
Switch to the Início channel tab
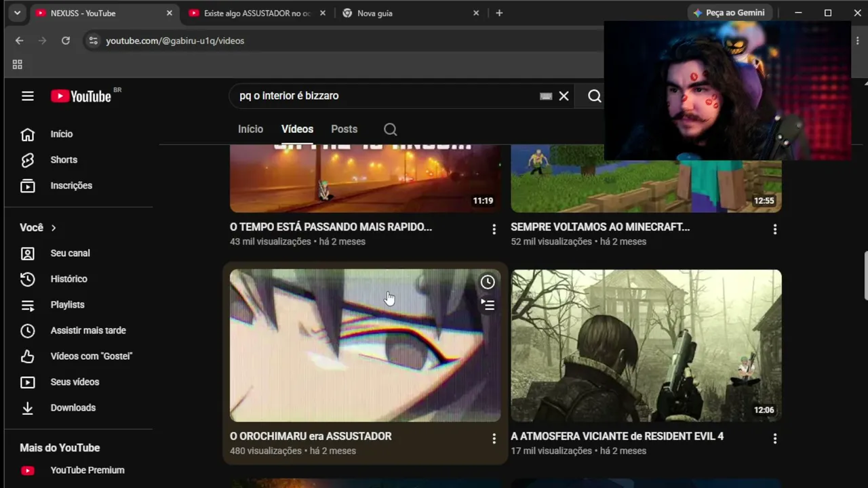[250, 129]
